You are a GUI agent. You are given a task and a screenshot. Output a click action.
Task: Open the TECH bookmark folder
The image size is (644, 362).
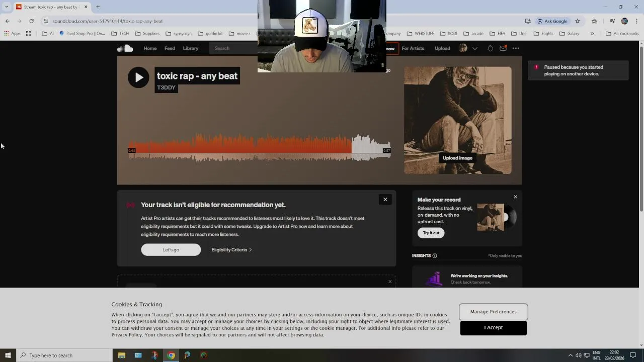[x=120, y=34]
